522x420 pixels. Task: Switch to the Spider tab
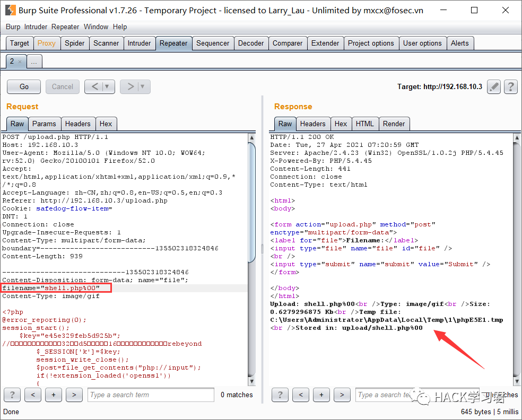pyautogui.click(x=75, y=43)
